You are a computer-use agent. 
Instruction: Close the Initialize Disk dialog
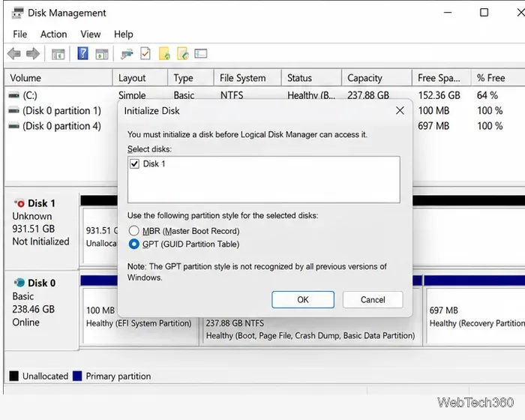[400, 110]
